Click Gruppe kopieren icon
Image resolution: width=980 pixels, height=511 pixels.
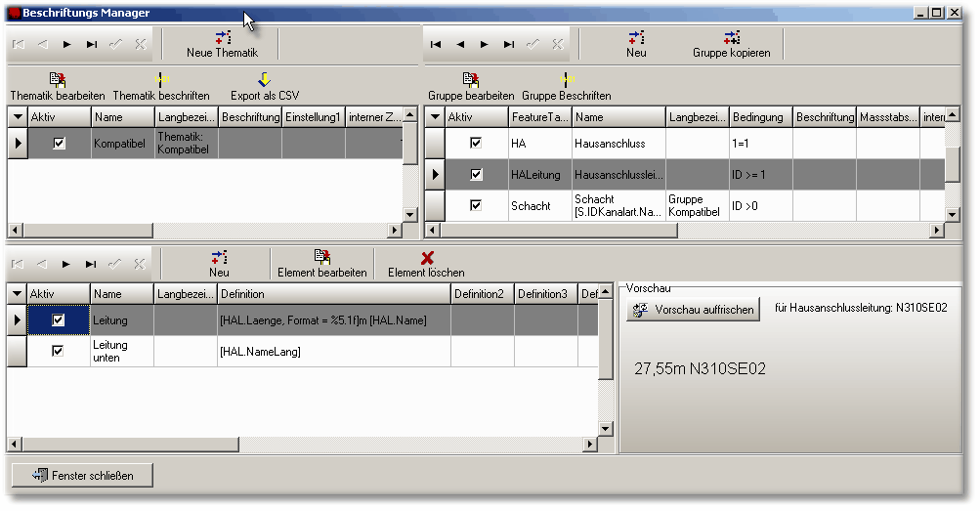(x=731, y=37)
